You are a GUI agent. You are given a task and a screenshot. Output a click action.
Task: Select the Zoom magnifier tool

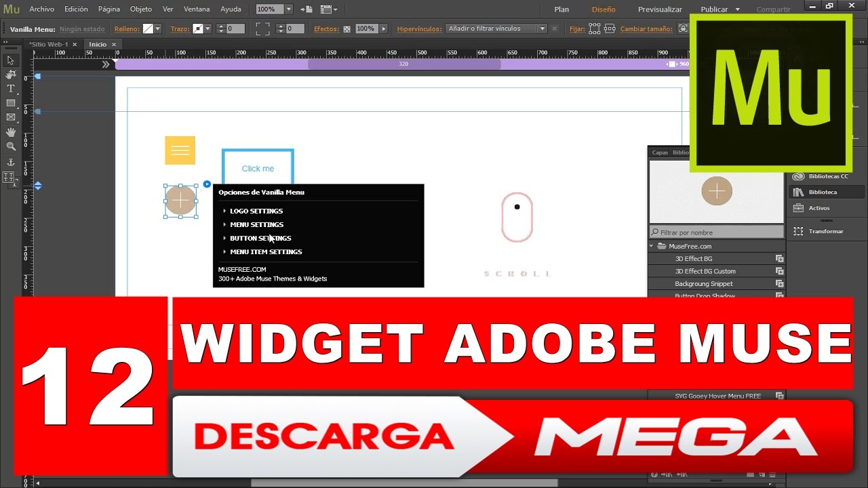10,146
